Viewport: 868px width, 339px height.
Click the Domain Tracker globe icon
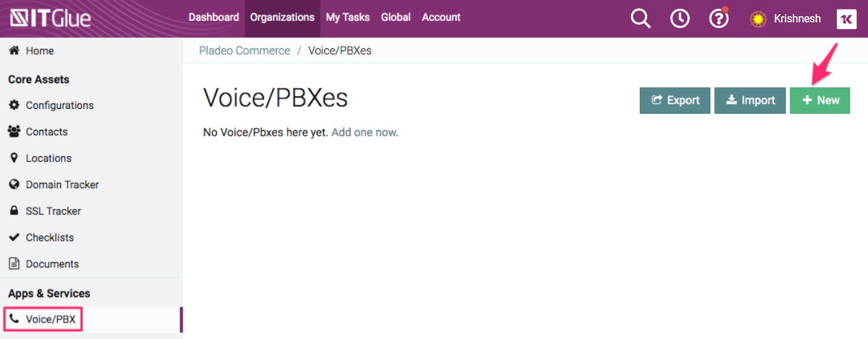coord(14,185)
